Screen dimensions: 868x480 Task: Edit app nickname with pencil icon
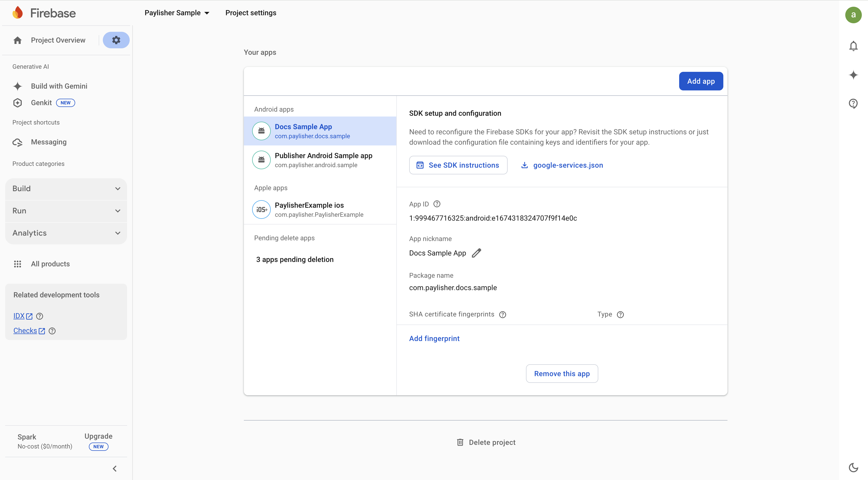(476, 253)
